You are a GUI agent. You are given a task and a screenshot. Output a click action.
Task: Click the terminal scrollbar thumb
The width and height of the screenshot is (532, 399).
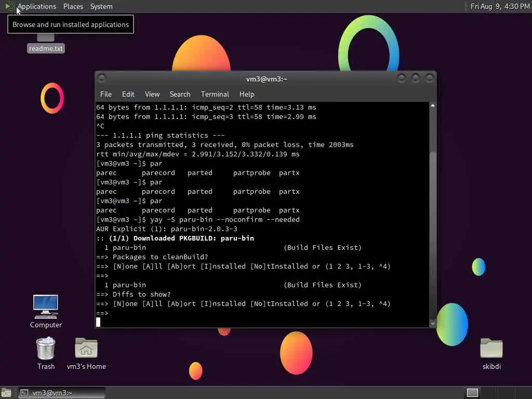(x=433, y=236)
